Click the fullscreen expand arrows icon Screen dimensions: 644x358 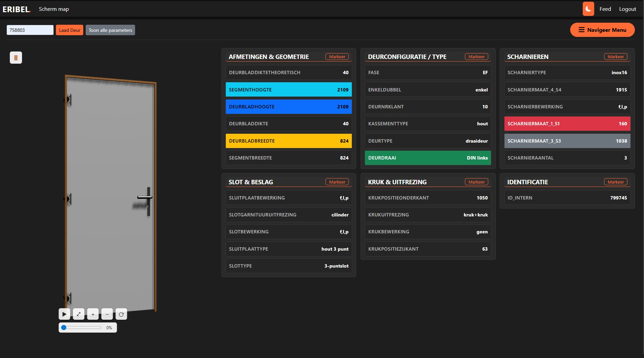pos(79,314)
